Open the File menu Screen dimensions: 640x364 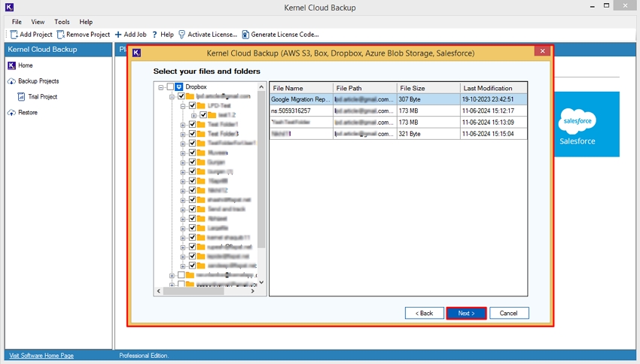[x=17, y=22]
